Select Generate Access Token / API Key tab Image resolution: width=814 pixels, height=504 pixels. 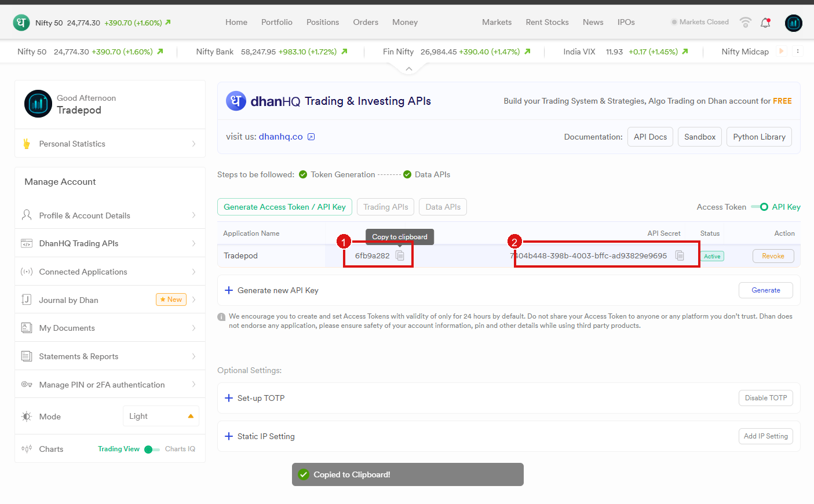(x=284, y=207)
